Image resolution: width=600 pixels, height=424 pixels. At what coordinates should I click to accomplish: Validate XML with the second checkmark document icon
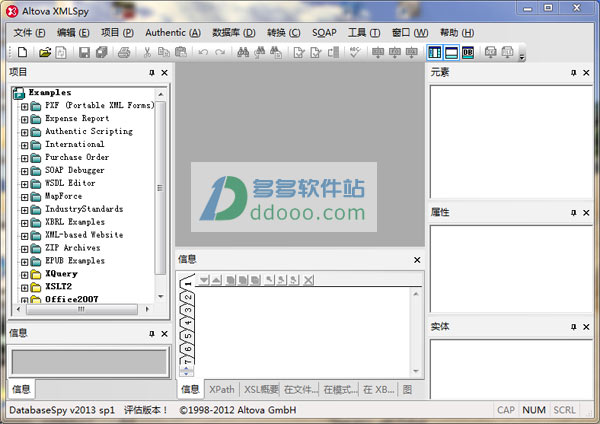[316, 52]
